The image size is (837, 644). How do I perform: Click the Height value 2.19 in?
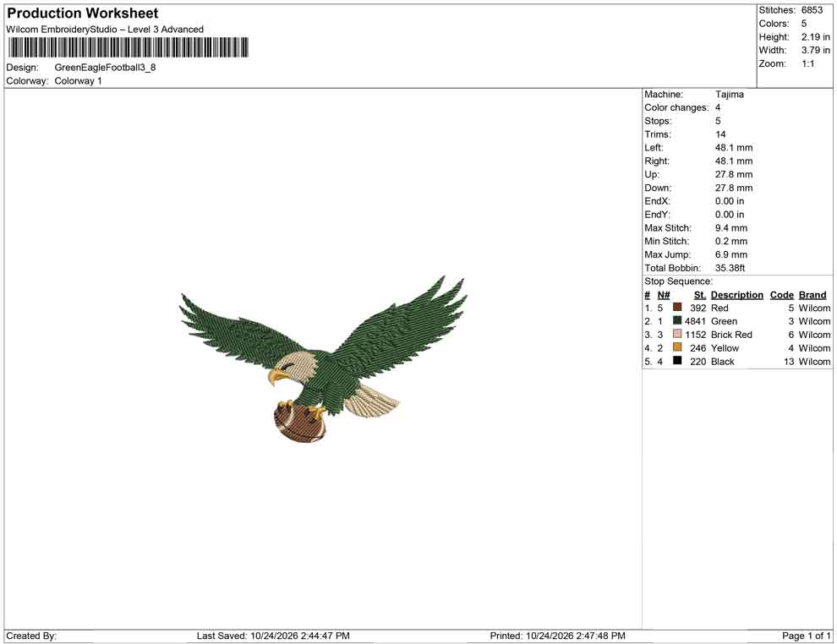point(816,37)
